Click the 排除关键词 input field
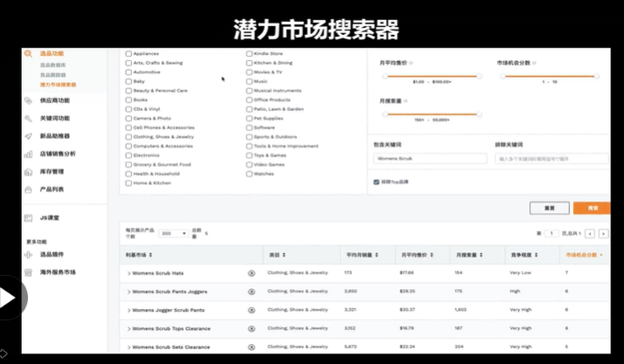This screenshot has height=364, width=624. 551,159
